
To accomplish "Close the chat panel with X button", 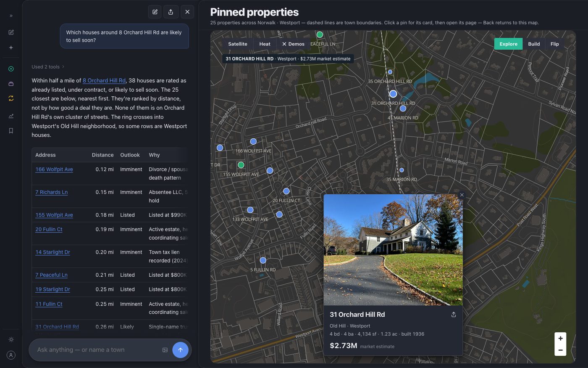I will (x=187, y=12).
